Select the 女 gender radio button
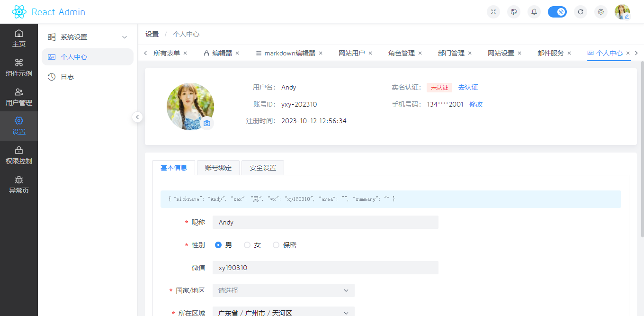 point(247,245)
